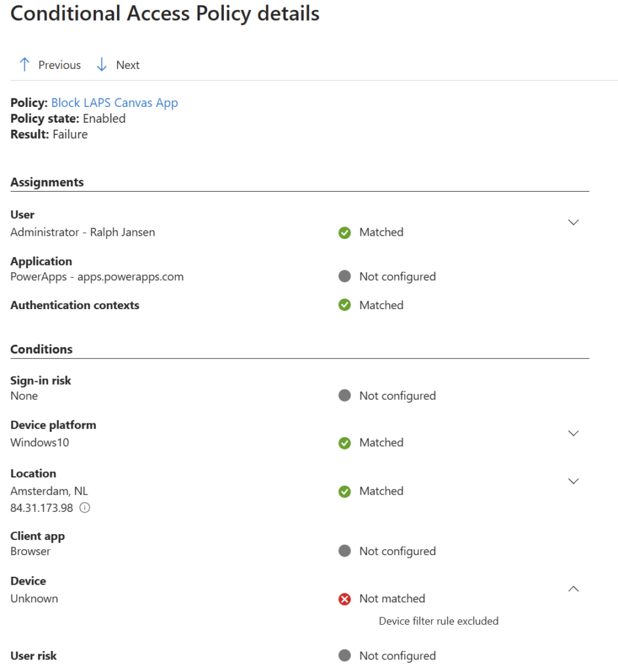Image resolution: width=618 pixels, height=672 pixels.
Task: Click the info icon beside IP 84.31.173.98
Action: click(x=85, y=508)
